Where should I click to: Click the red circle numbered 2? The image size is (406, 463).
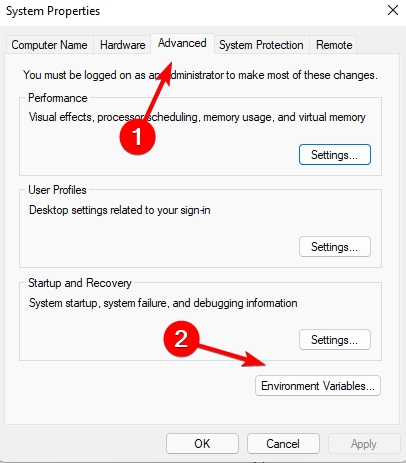181,339
